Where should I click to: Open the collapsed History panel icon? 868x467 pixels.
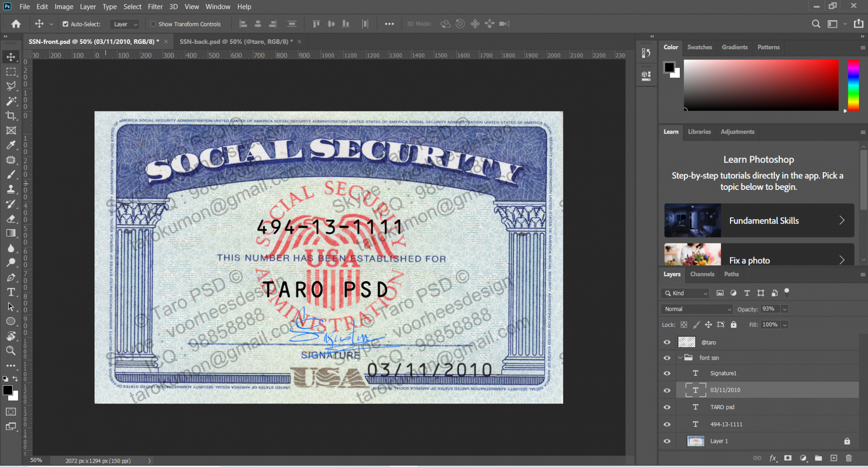(x=646, y=53)
